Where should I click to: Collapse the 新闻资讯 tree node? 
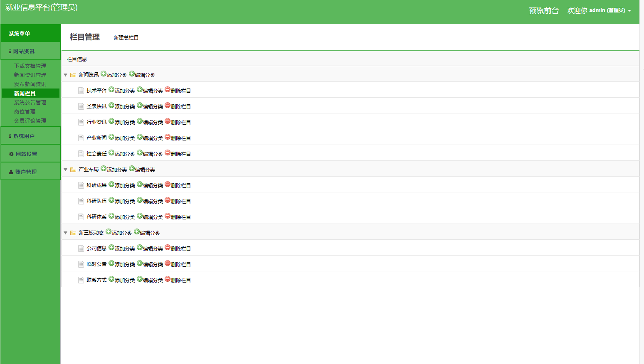tap(65, 75)
